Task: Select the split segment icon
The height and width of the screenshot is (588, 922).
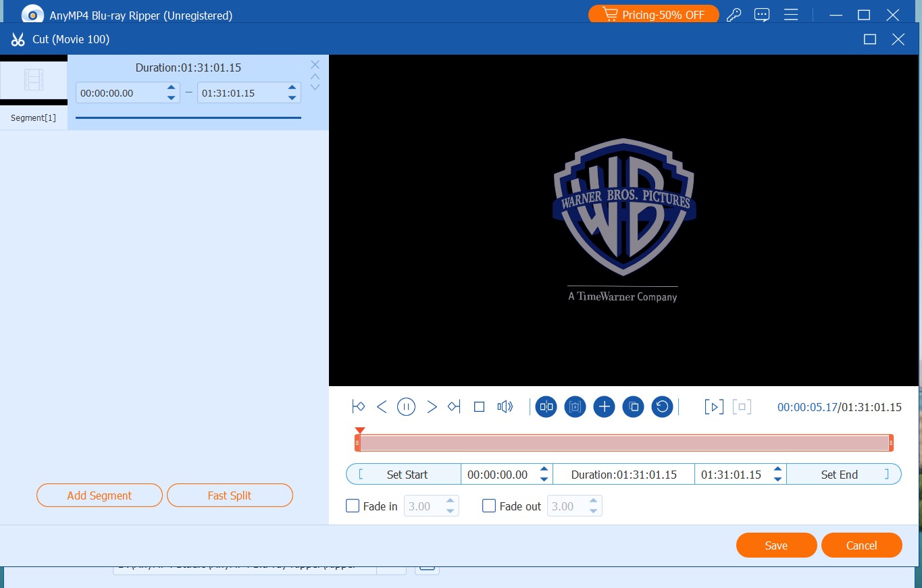Action: click(x=546, y=406)
